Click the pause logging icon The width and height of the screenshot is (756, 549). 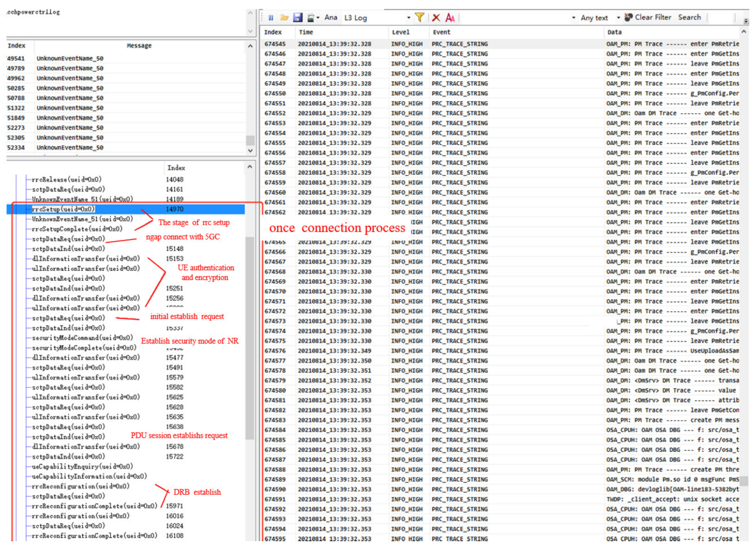271,18
